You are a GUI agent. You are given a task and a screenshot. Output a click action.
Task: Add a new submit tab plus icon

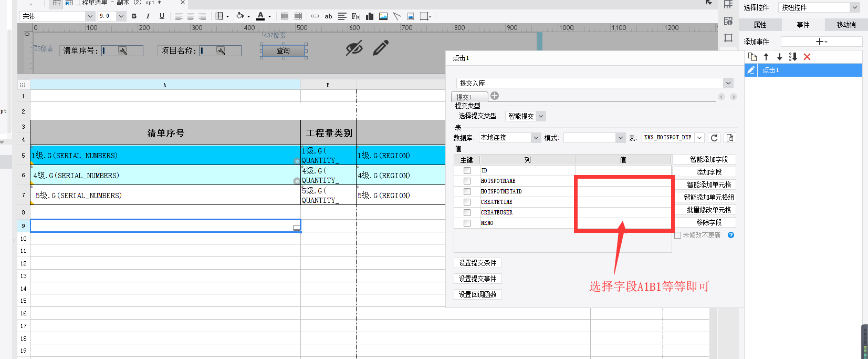coord(495,96)
